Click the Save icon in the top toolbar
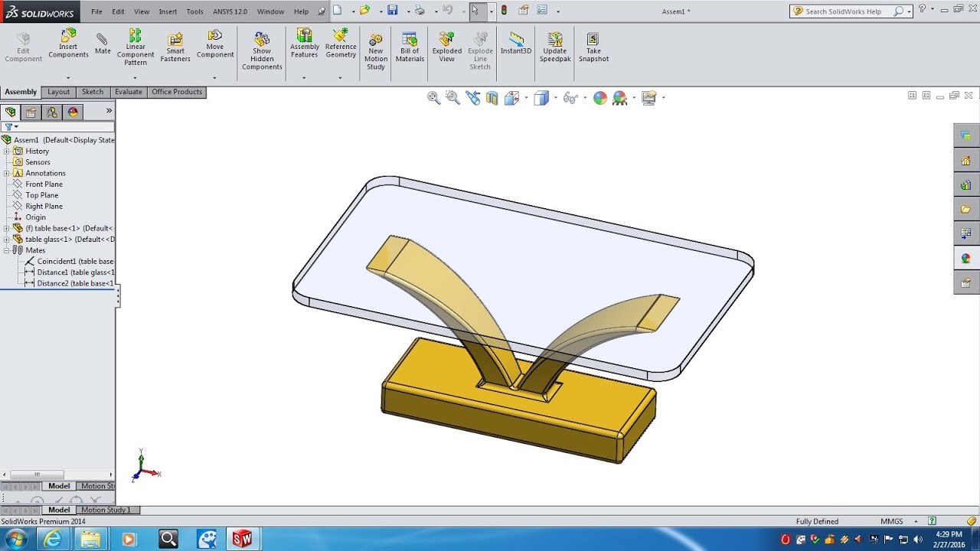Screen dimensions: 980x551 (x=393, y=11)
